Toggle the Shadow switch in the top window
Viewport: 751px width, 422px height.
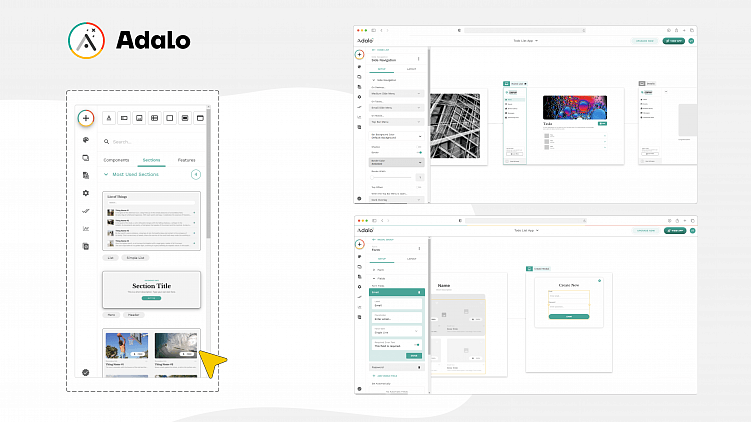pyautogui.click(x=419, y=147)
